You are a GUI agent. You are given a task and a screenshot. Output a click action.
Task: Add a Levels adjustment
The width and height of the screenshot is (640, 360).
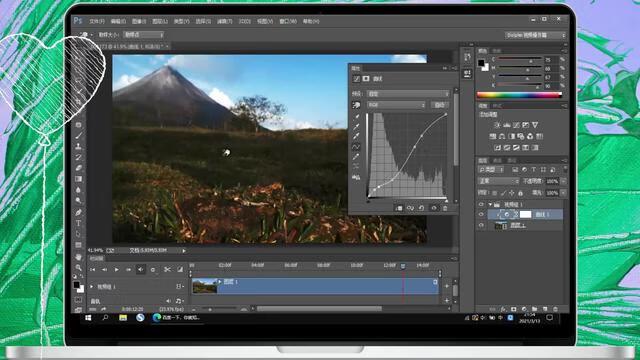click(507, 125)
